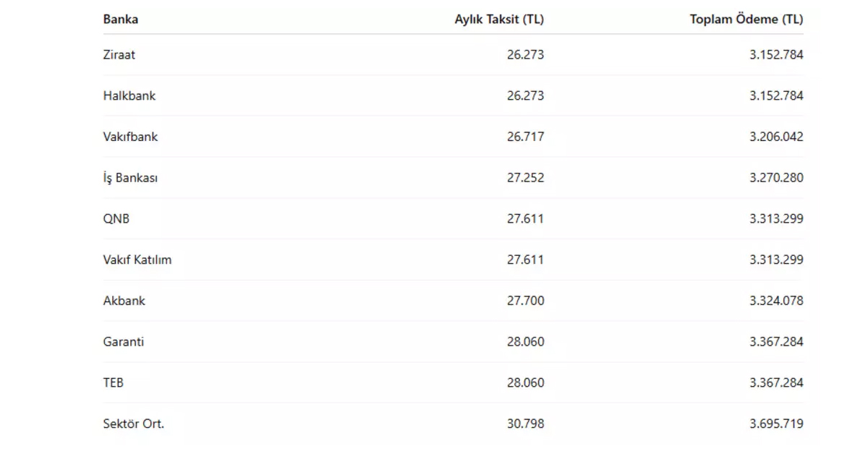Select the sector average total 3.695.719
Viewport: 868px width, 454px height.
pyautogui.click(x=776, y=424)
